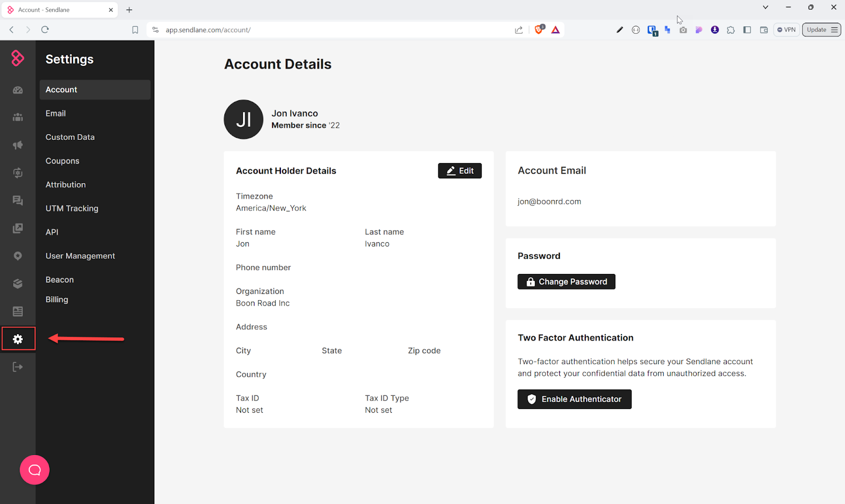845x504 pixels.
Task: Click the site info icon in address bar
Action: (x=155, y=30)
